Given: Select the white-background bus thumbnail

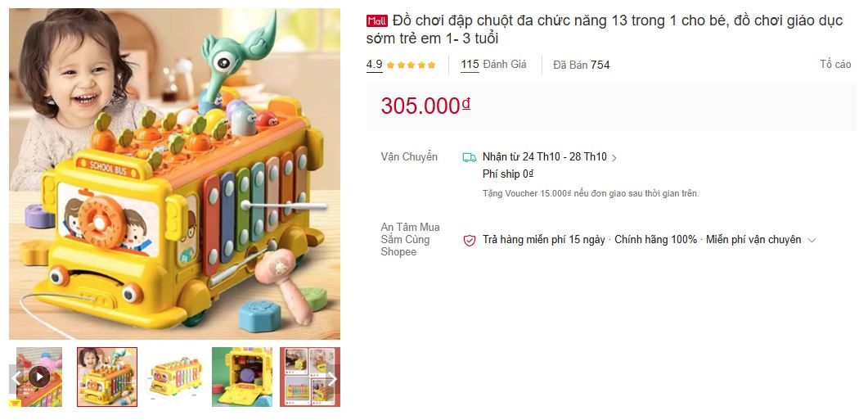Looking at the screenshot, I should 174,377.
